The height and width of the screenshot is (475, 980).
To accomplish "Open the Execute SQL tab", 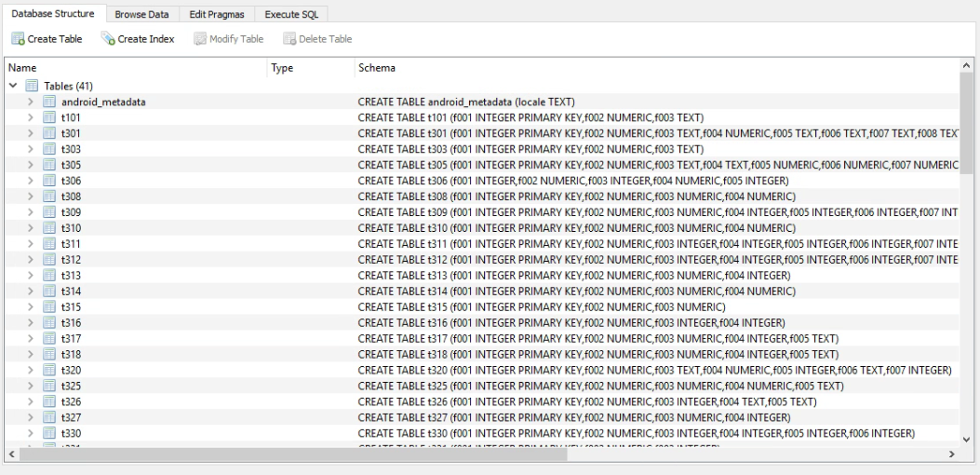I will [291, 15].
